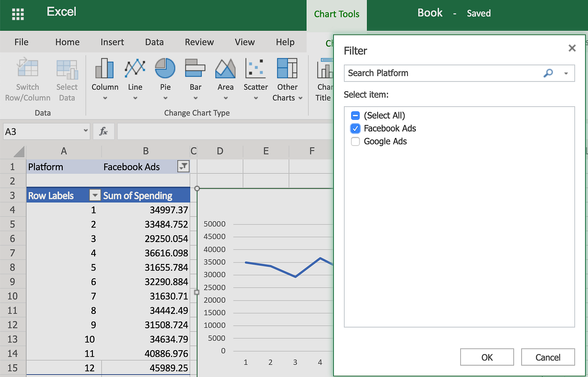This screenshot has width=588, height=377.
Task: Expand the Pie chart dropdown arrow
Action: [165, 98]
